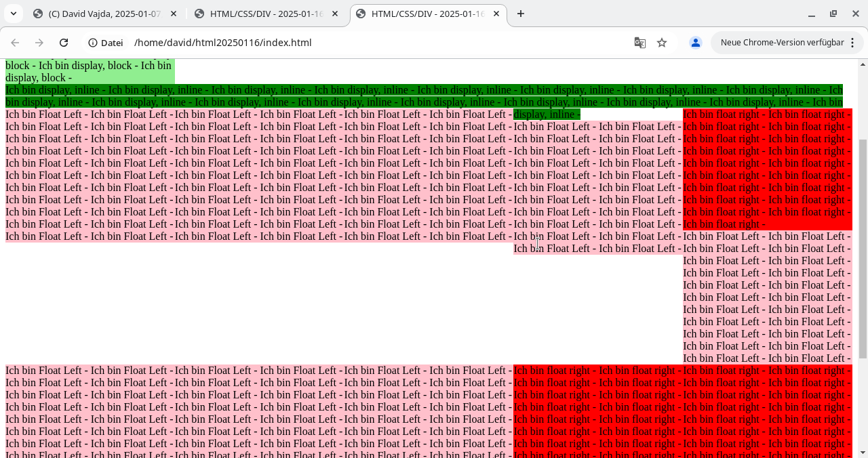Navigate back using the back arrow
868x458 pixels.
tap(15, 42)
